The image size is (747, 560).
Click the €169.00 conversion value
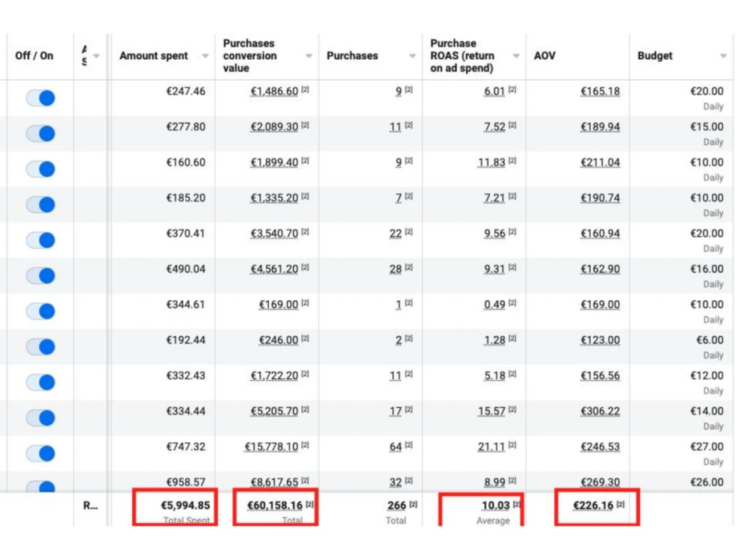click(279, 305)
